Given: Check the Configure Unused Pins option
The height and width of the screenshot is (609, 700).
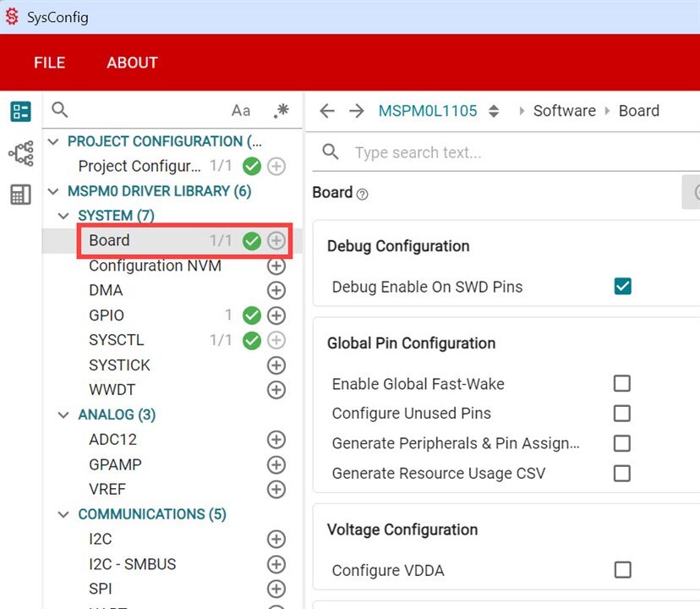Looking at the screenshot, I should (x=622, y=414).
